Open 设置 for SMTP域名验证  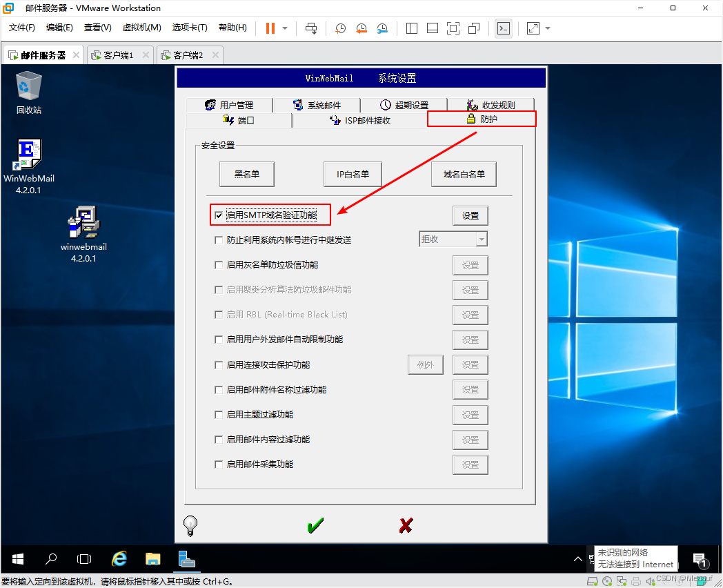point(471,216)
